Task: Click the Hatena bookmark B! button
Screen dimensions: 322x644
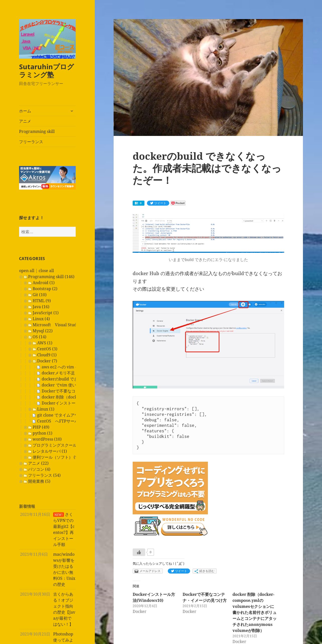Action: pyautogui.click(x=138, y=203)
